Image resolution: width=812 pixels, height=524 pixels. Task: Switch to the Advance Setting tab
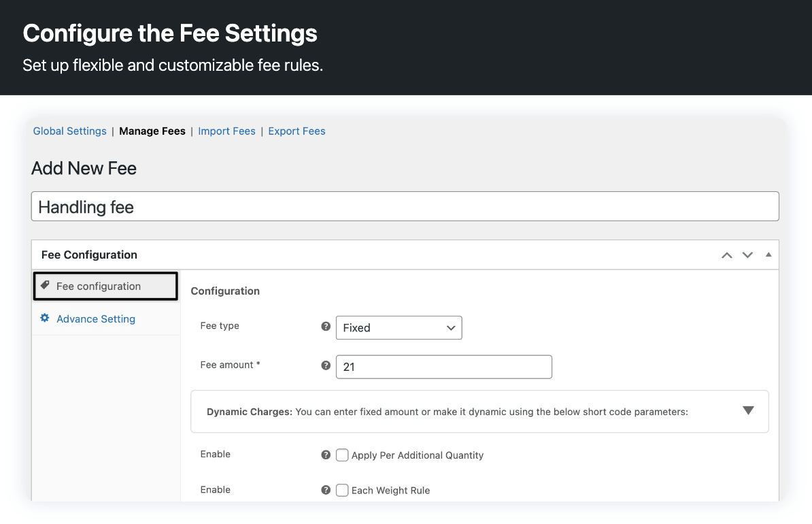point(96,318)
